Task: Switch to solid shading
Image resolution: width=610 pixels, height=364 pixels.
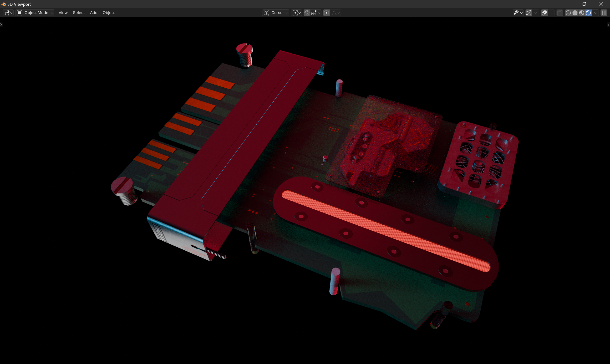Action: (575, 13)
